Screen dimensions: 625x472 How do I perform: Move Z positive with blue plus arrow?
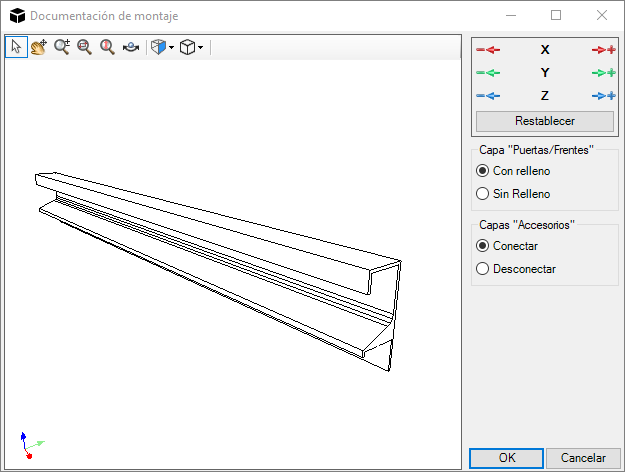pos(603,96)
